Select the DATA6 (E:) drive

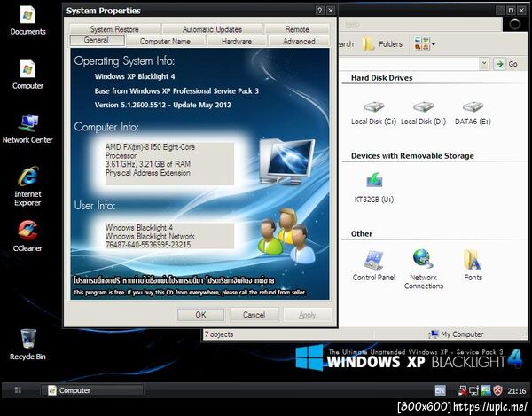[x=473, y=113]
